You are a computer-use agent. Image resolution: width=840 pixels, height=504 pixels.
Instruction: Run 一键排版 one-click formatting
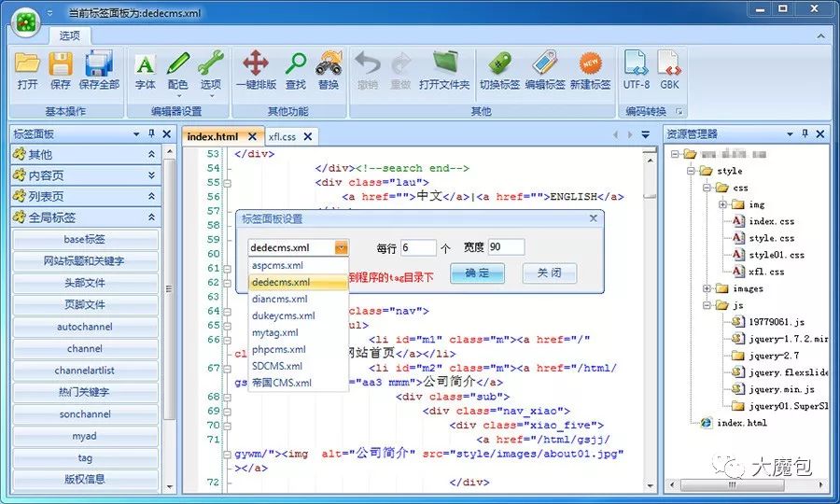[256, 70]
